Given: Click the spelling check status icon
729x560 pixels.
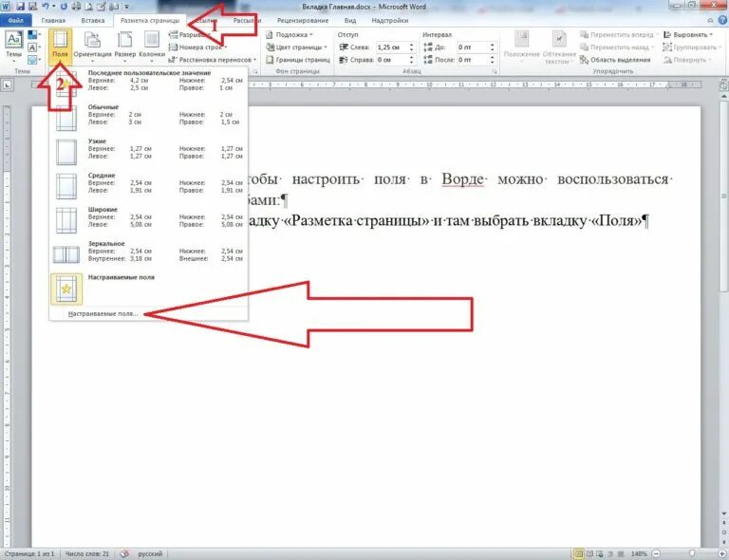Looking at the screenshot, I should click(124, 553).
